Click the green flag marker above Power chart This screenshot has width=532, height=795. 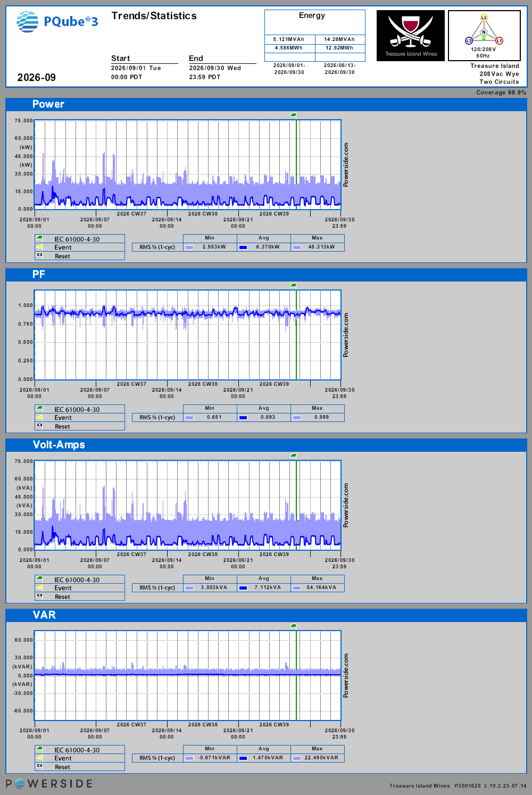294,115
